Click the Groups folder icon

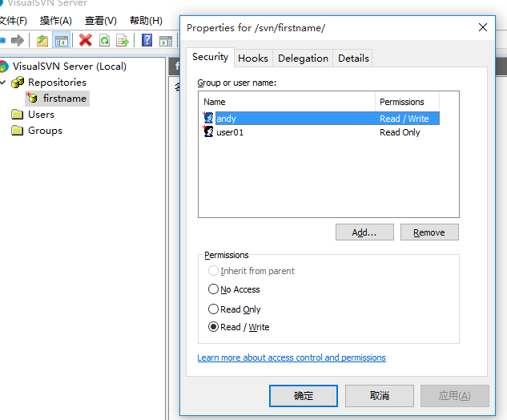17,131
